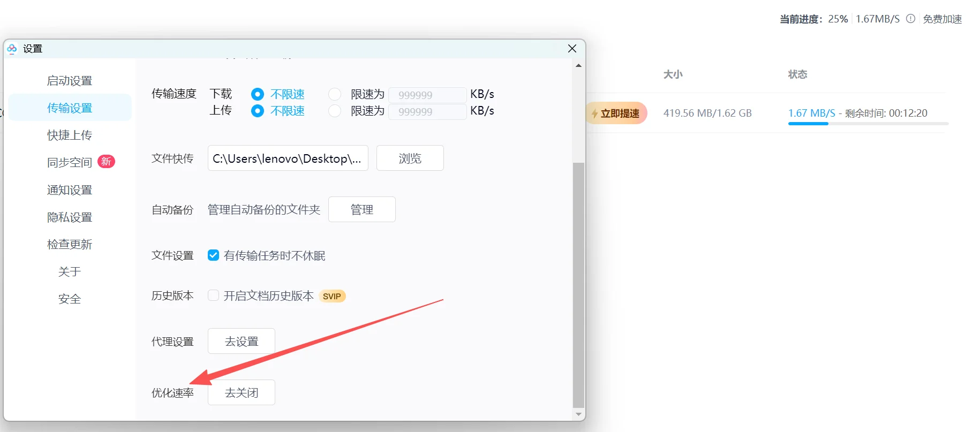Viewport: 980px width, 432px height.
Task: Click 立即提速 button in transfer list
Action: tap(616, 113)
